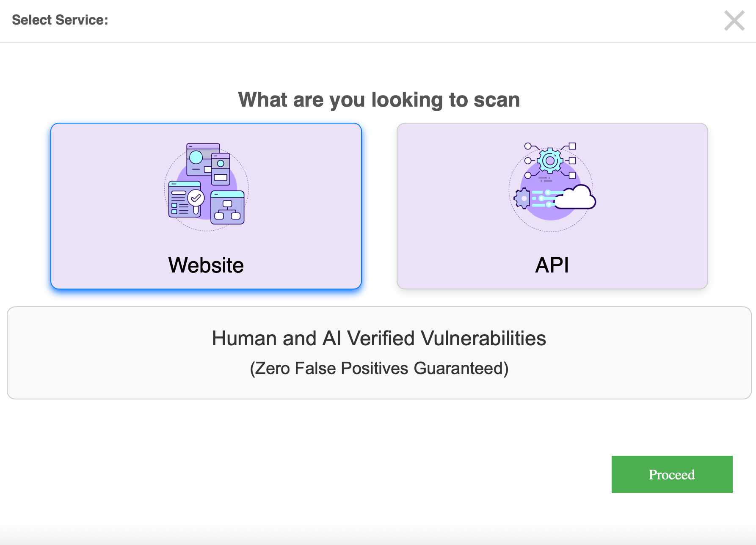Image resolution: width=756 pixels, height=545 pixels.
Task: Click the green Proceed button
Action: [x=672, y=474]
